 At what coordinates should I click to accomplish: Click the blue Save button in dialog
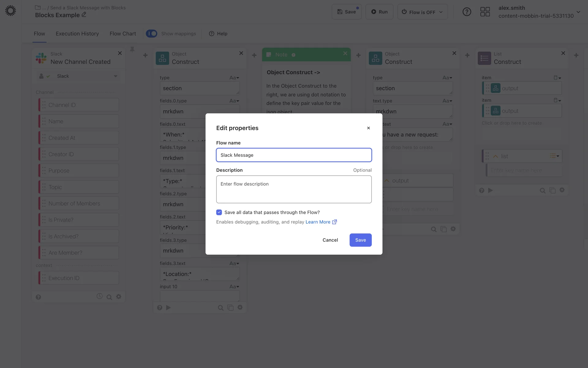coord(360,240)
